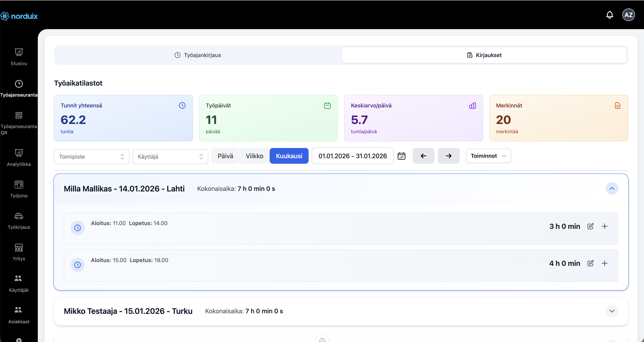The width and height of the screenshot is (644, 342).
Task: Edit the 11.00–14.00 time entry
Action: (x=590, y=226)
